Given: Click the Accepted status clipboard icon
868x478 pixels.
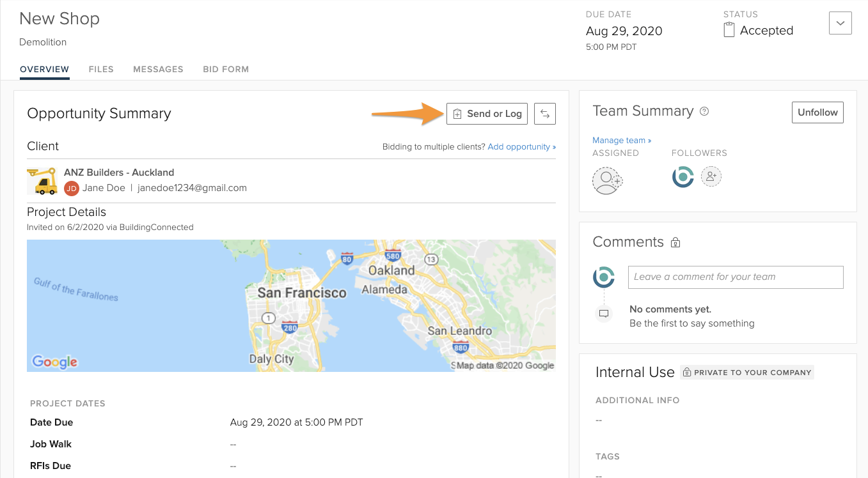Looking at the screenshot, I should (x=729, y=30).
